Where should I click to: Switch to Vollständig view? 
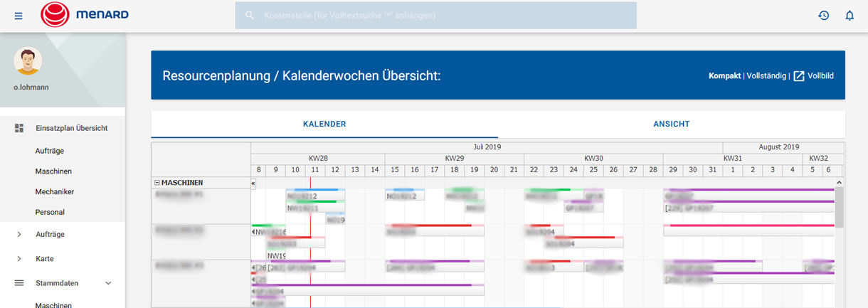[766, 75]
